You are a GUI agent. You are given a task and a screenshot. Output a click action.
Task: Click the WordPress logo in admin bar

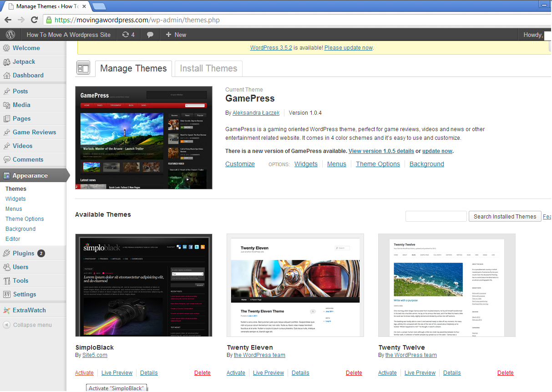10,35
